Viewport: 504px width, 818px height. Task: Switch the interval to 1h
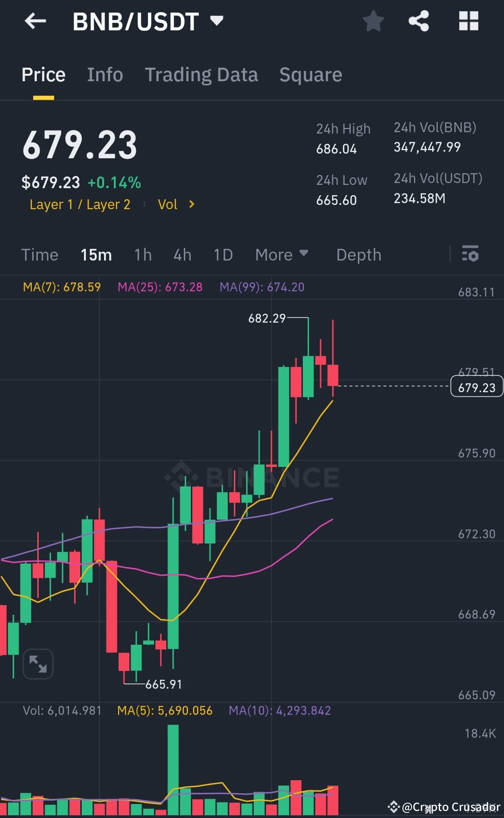pyautogui.click(x=143, y=254)
